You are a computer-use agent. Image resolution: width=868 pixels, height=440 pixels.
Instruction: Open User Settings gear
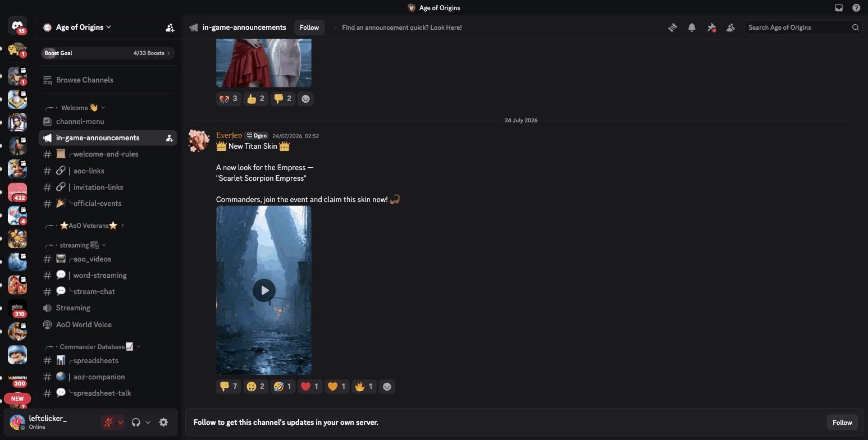click(163, 423)
